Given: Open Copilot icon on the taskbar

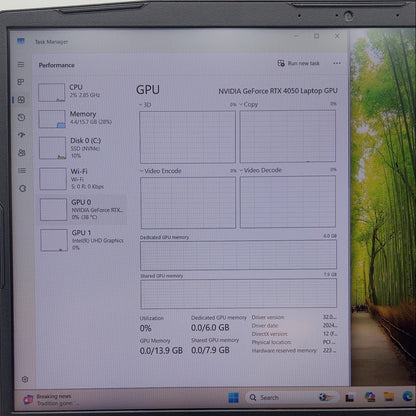Looking at the screenshot, I should tap(370, 397).
